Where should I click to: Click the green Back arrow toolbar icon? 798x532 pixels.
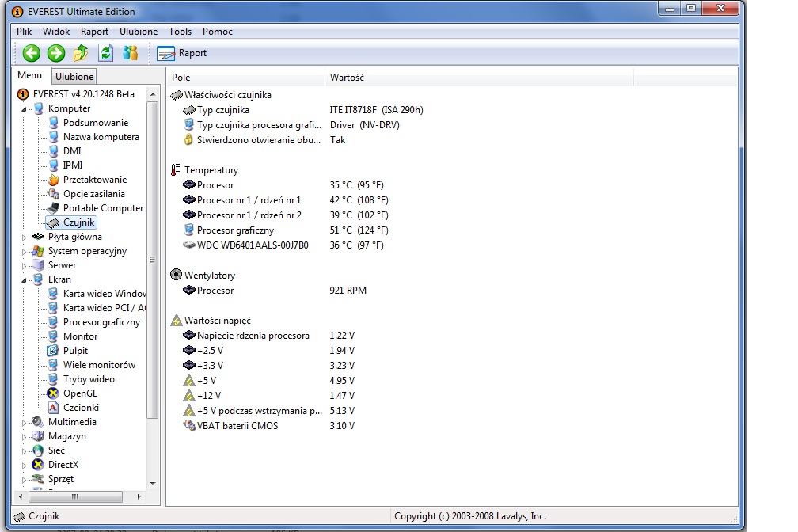(x=32, y=53)
